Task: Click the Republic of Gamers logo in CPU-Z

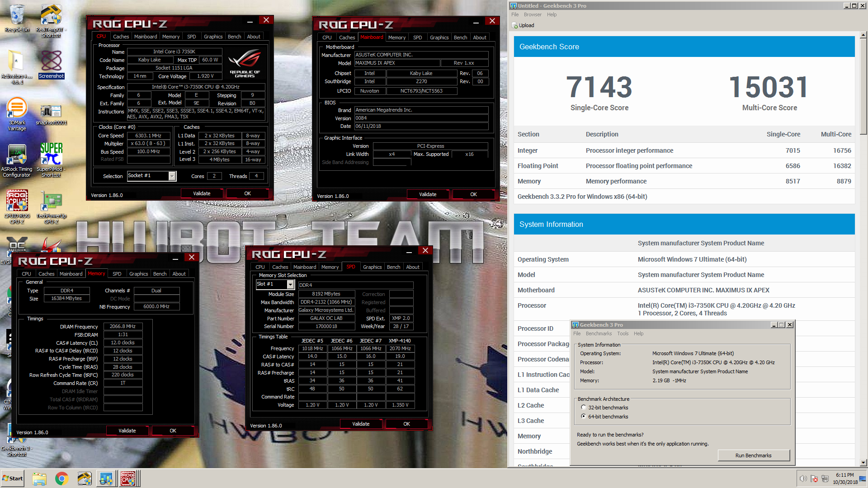Action: coord(245,63)
